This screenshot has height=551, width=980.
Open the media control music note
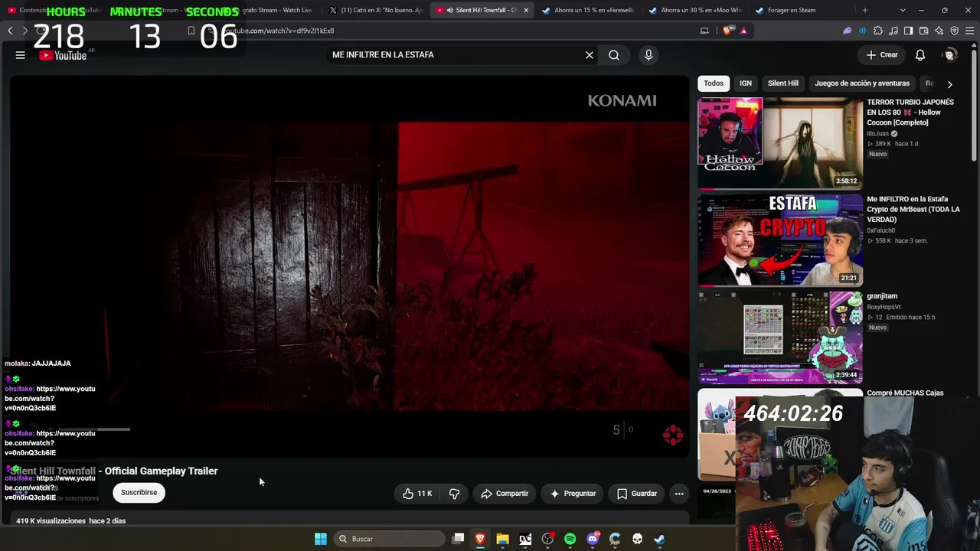pos(893,31)
